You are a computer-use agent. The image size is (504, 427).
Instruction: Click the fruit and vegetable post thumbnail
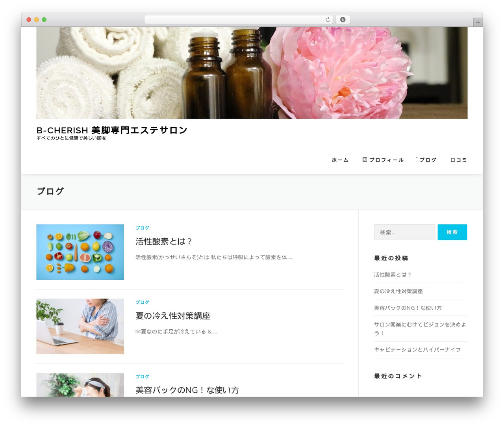coord(80,252)
